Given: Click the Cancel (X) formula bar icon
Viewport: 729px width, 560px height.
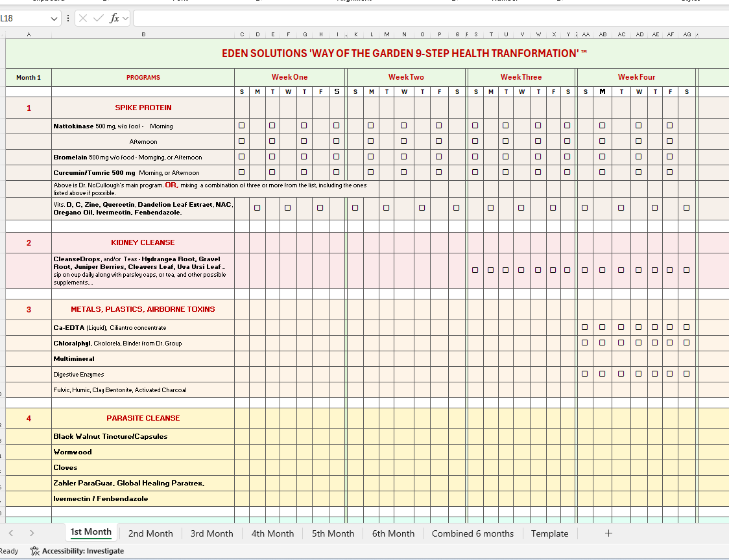Looking at the screenshot, I should click(83, 18).
